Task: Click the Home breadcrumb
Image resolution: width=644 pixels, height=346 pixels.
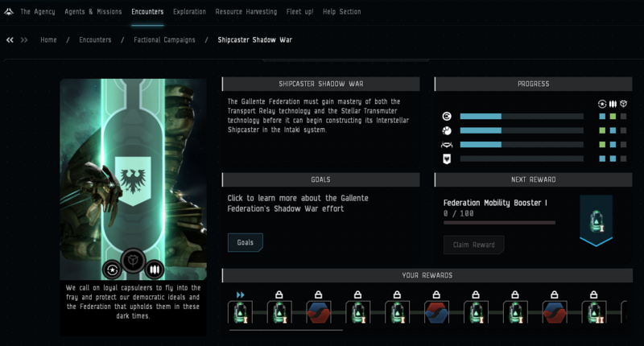Action: (x=48, y=39)
